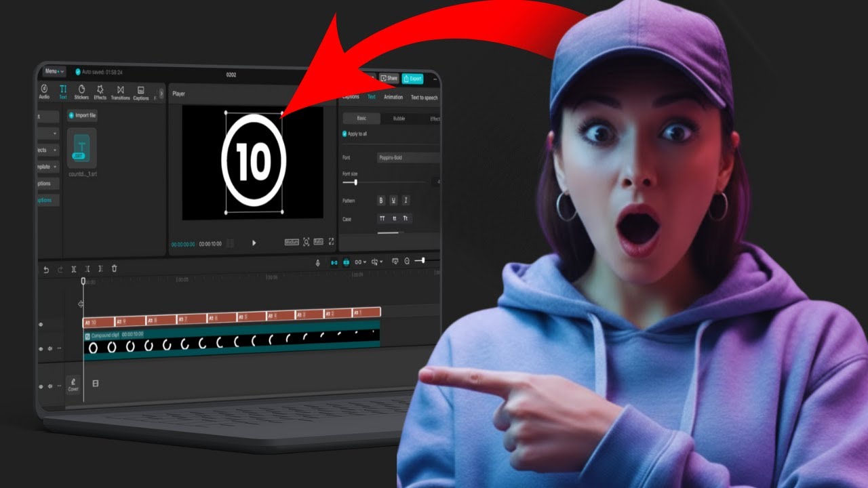
Task: Switch to Captions tab in right panel
Action: (351, 97)
